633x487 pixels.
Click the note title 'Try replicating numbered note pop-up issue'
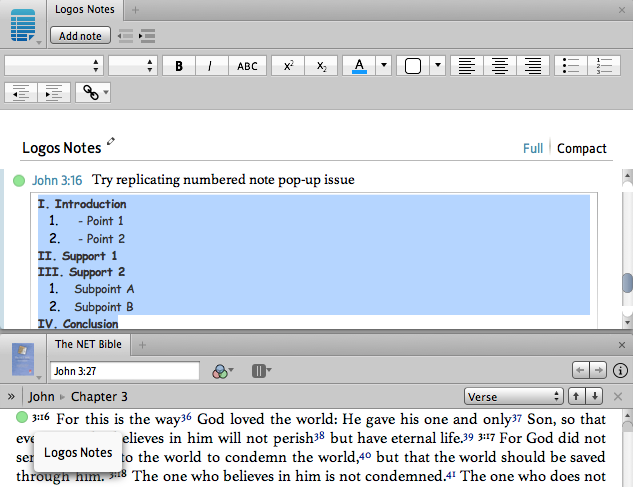[x=223, y=180]
